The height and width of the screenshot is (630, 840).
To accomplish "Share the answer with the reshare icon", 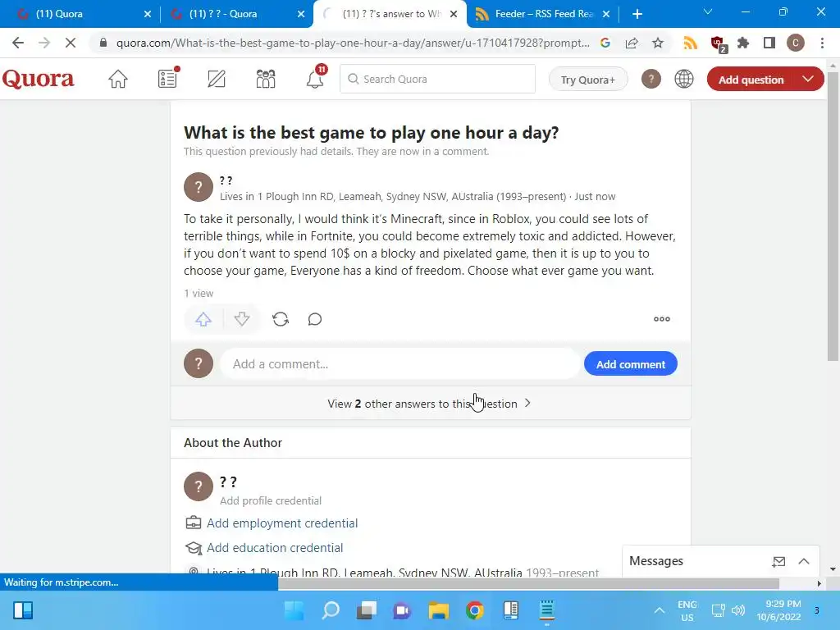I will click(x=281, y=319).
